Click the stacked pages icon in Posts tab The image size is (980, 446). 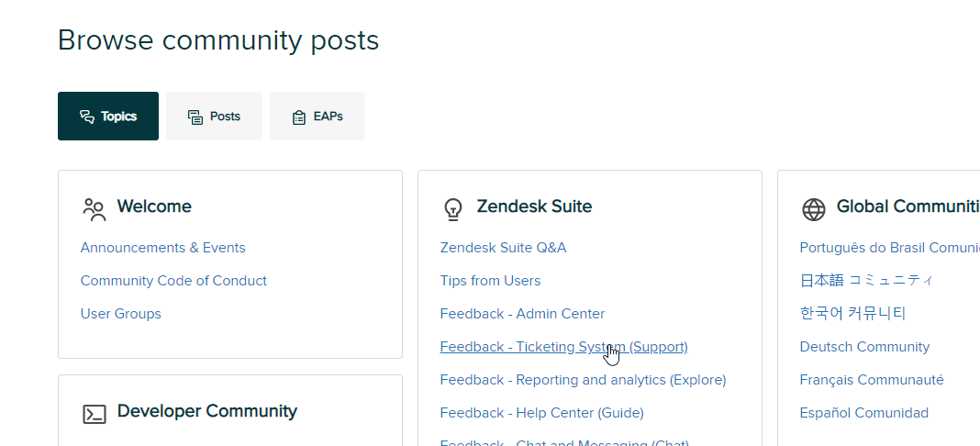tap(195, 117)
